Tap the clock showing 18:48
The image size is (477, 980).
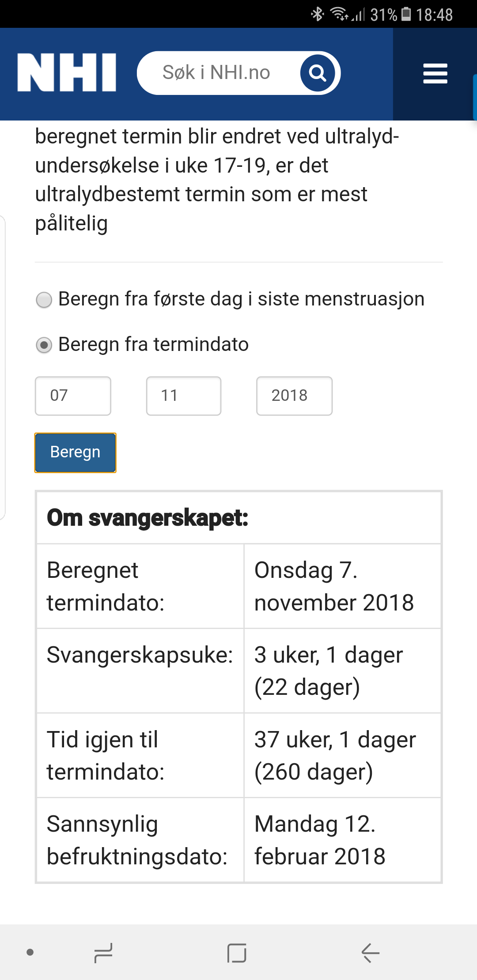434,15
